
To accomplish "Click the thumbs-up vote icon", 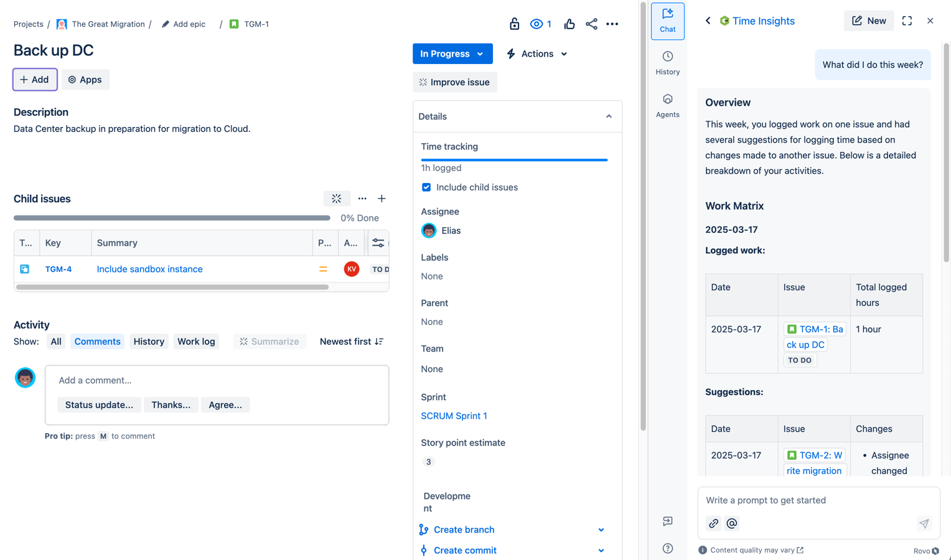I will coord(569,24).
